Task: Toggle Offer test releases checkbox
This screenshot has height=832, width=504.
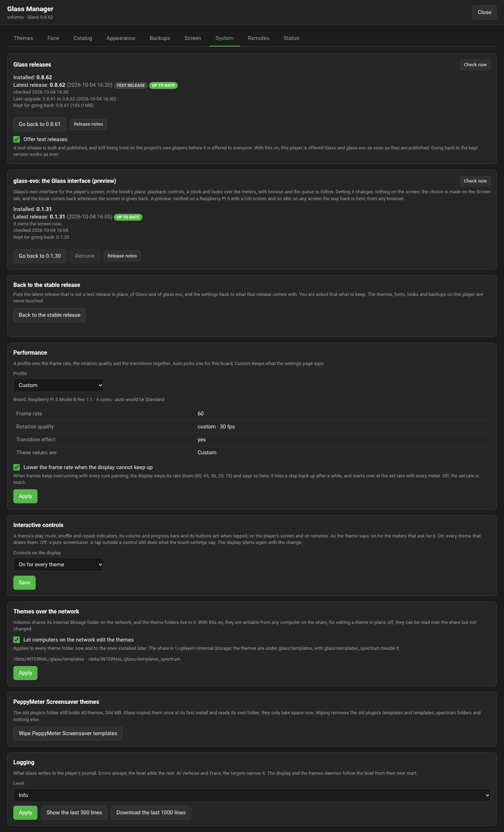Action: (x=17, y=139)
